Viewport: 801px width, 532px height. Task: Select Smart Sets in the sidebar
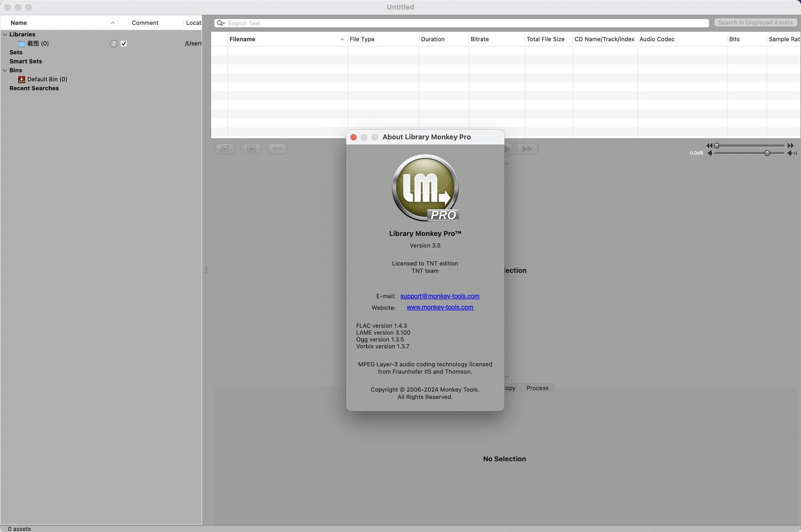pos(25,61)
